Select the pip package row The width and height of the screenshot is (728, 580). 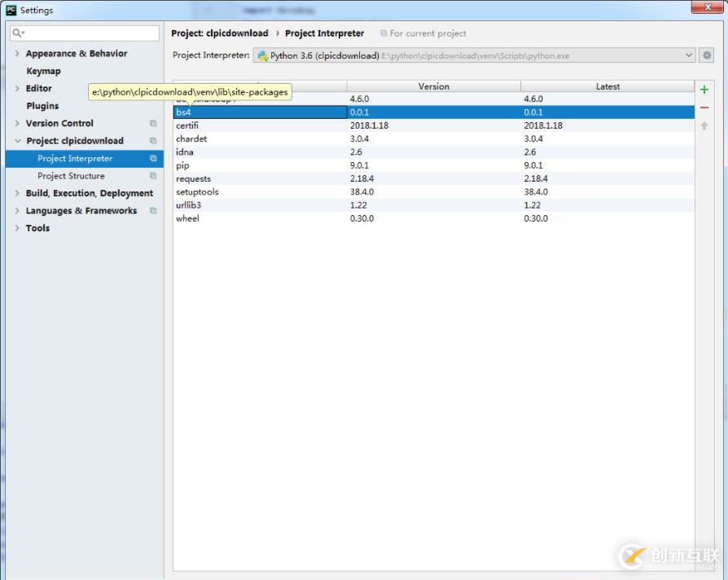point(434,165)
